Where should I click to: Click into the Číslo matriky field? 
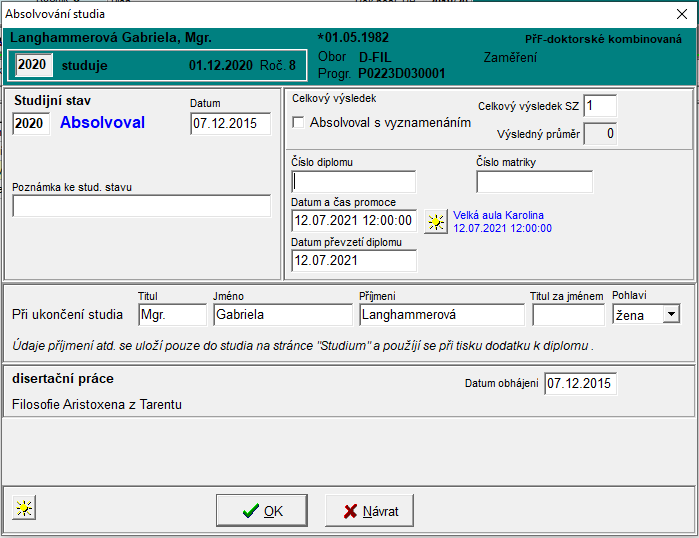pos(534,182)
